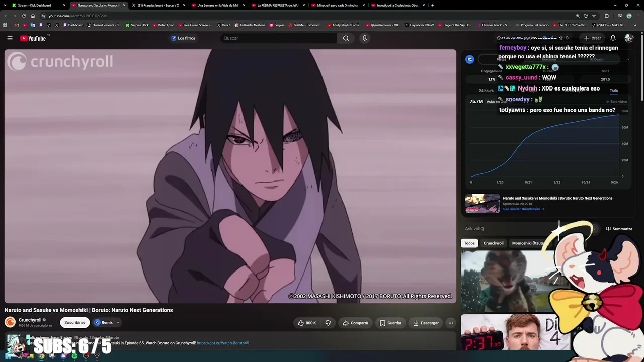Open the Serpias | Kick bookmark
644x362 pixels.
(x=137, y=25)
